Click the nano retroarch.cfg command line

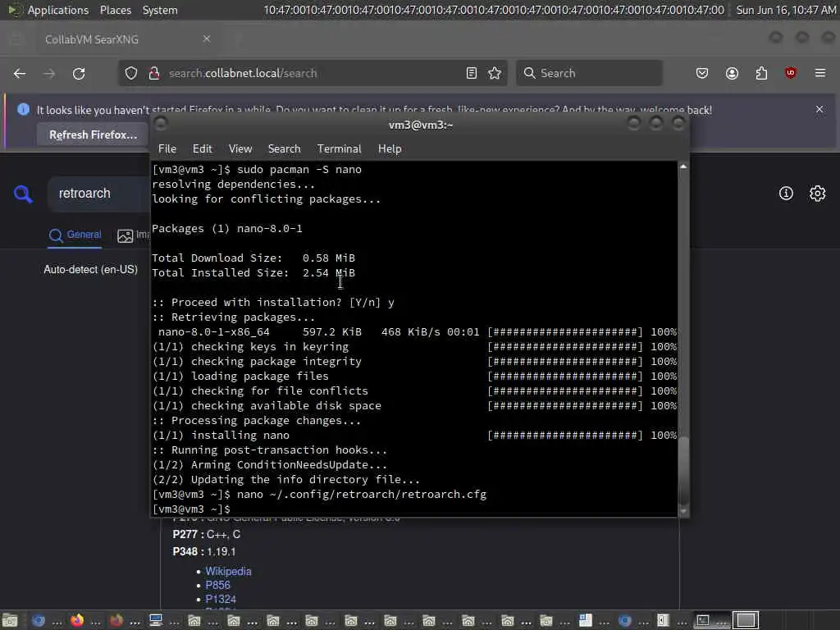(362, 494)
